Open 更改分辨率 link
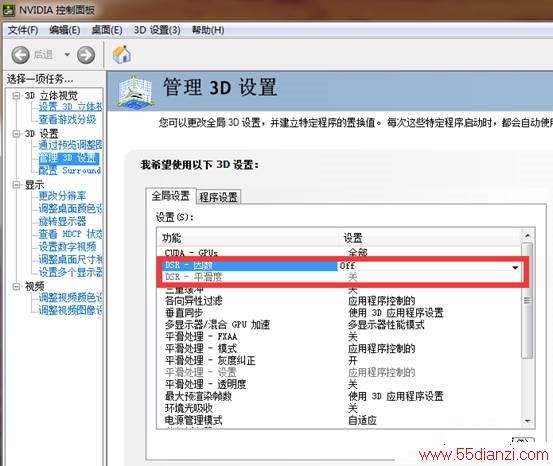 pyautogui.click(x=62, y=196)
